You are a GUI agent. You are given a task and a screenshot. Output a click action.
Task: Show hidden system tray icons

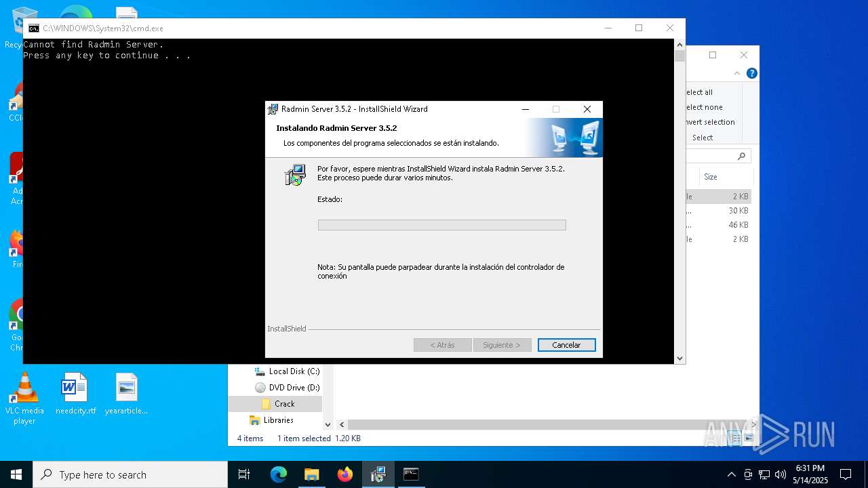coord(731,474)
